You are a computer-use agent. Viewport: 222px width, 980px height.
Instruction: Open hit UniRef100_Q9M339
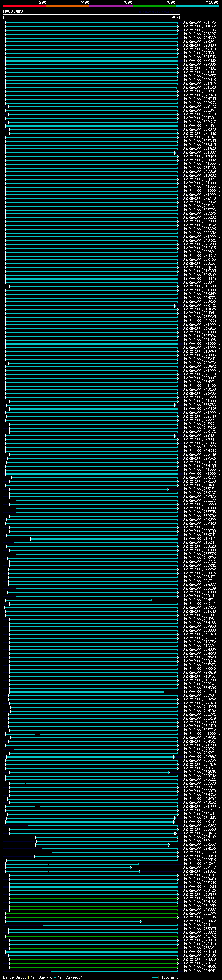[x=199, y=38]
